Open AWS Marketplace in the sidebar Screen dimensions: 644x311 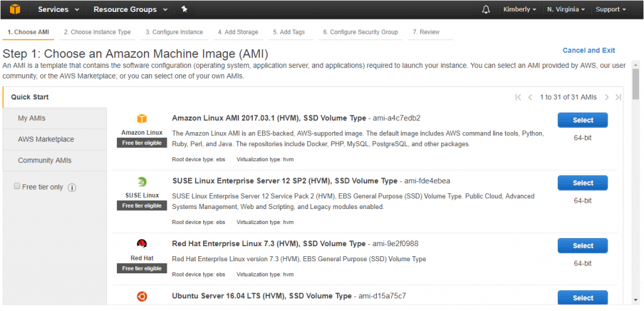55,140
